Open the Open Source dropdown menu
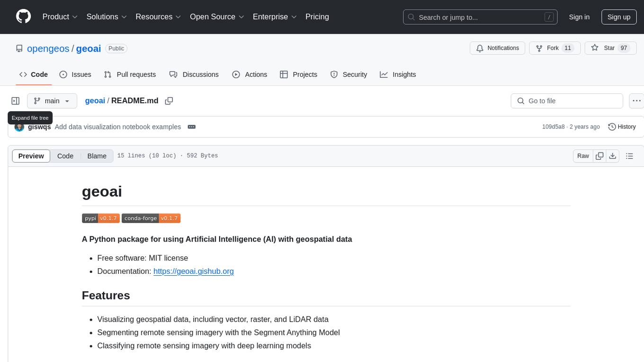 coord(217,17)
